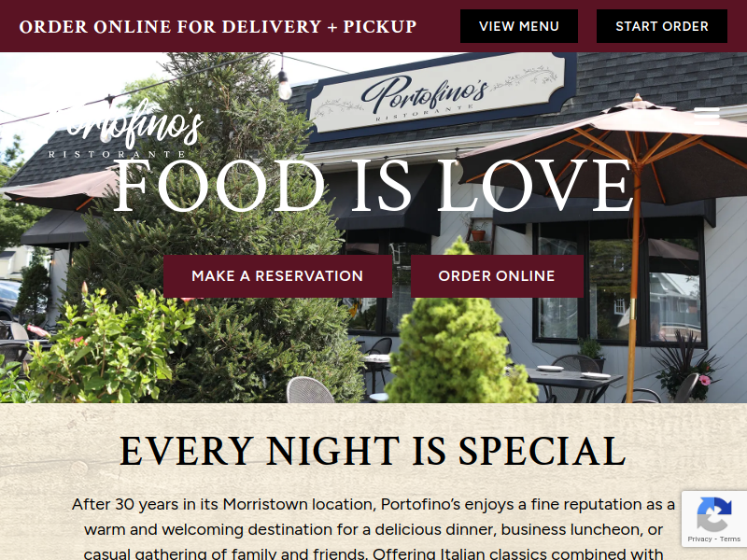Click the paragraph about the Morristown location

(x=373, y=529)
